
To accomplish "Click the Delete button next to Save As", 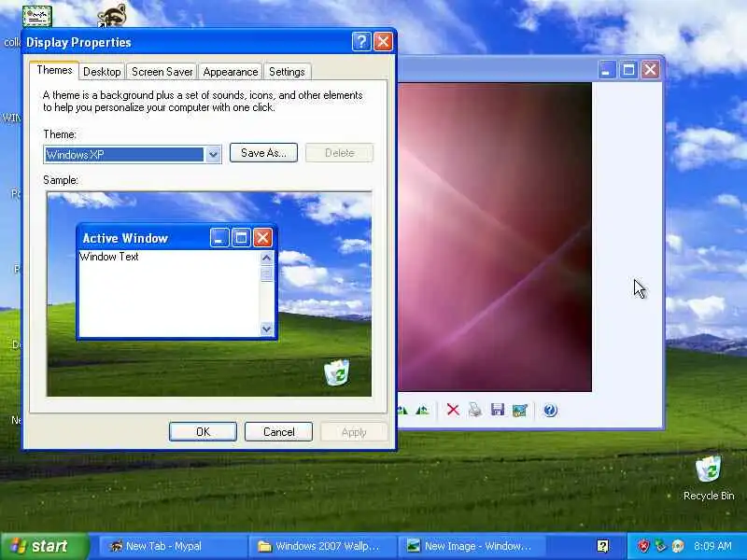I will tap(340, 153).
